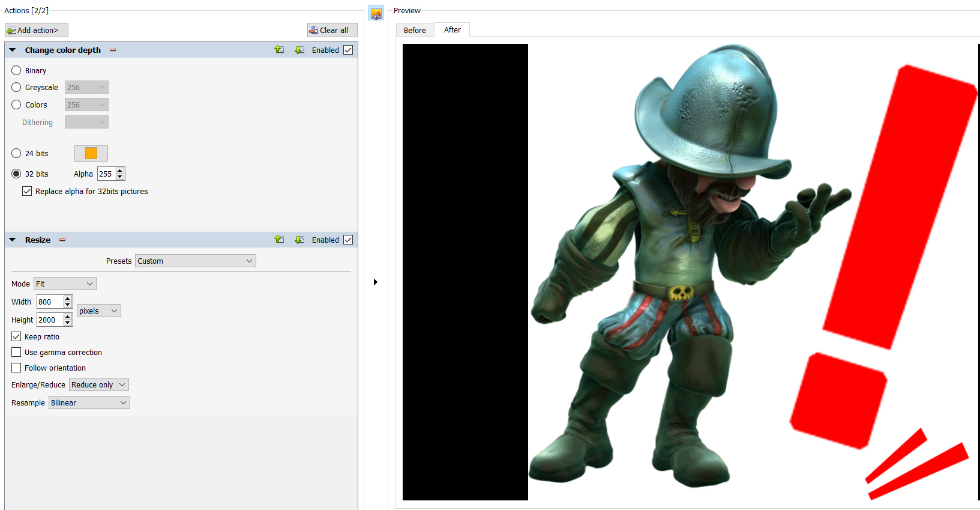Viewport: 980px width, 510px height.
Task: Uncheck the Keep ratio option
Action: click(x=16, y=336)
